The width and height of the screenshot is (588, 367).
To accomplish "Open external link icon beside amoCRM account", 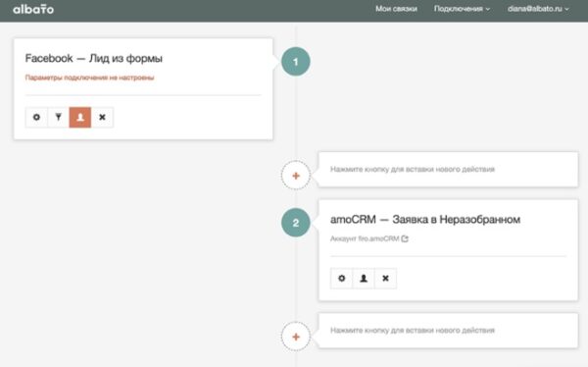I will pyautogui.click(x=405, y=238).
